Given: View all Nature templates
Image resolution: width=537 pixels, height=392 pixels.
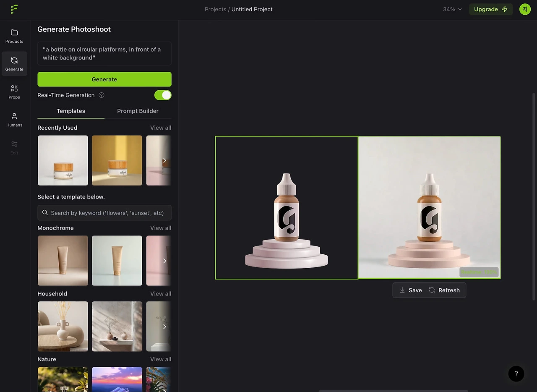Looking at the screenshot, I should (161, 359).
